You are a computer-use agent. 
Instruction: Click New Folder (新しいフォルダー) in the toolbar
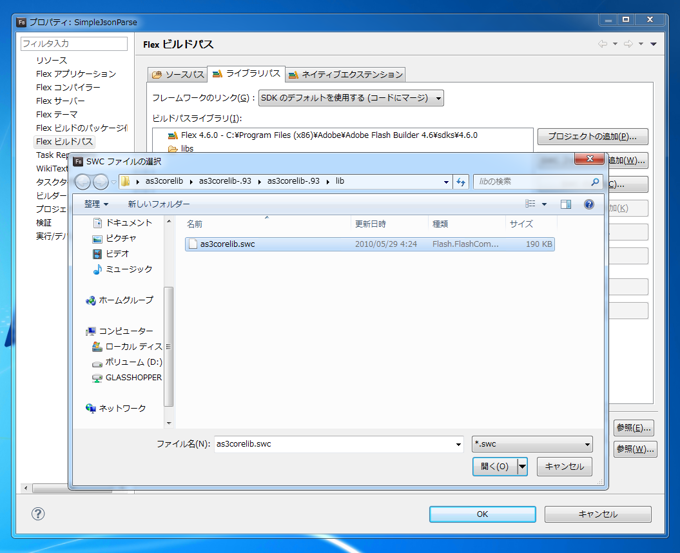[159, 204]
